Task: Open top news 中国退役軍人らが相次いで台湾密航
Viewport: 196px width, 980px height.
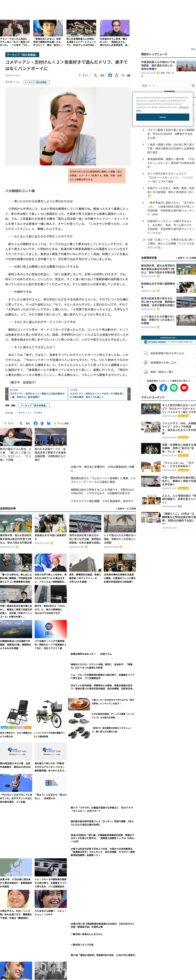Action: click(158, 65)
